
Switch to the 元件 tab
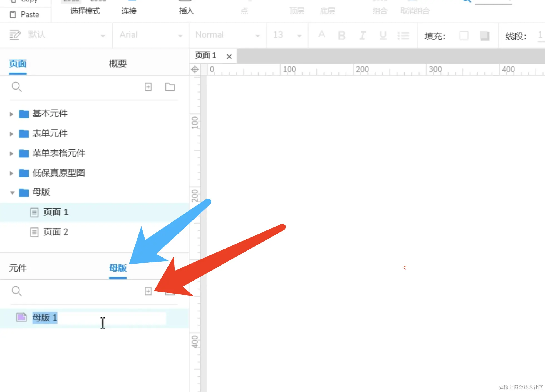[x=18, y=268]
